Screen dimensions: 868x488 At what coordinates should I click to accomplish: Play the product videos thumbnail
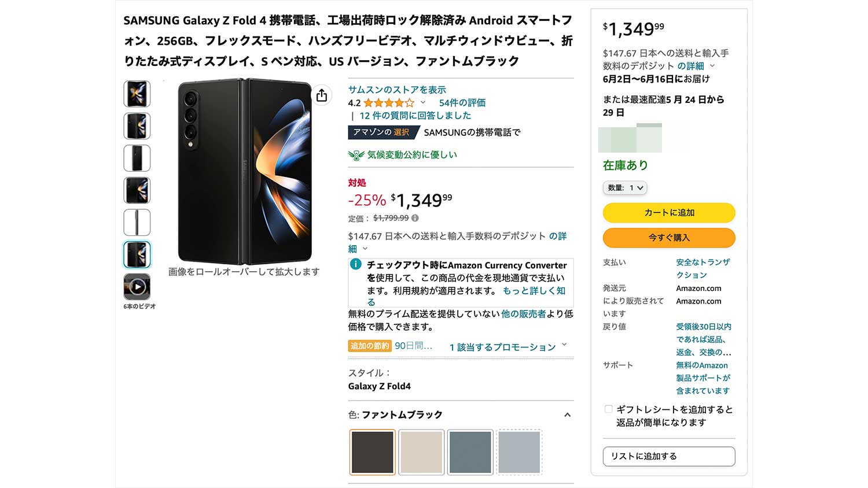[x=137, y=286]
